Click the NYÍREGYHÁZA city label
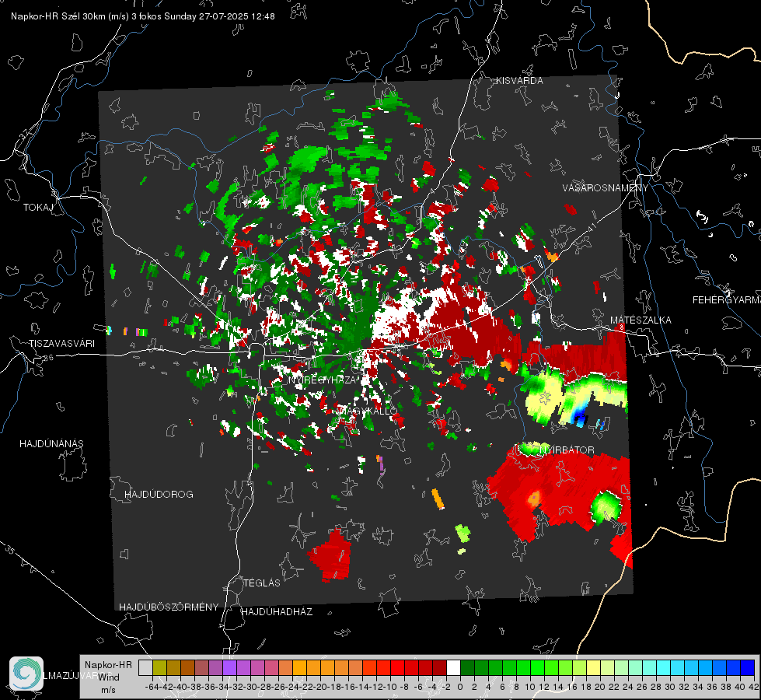The width and height of the screenshot is (761, 700). (x=323, y=380)
